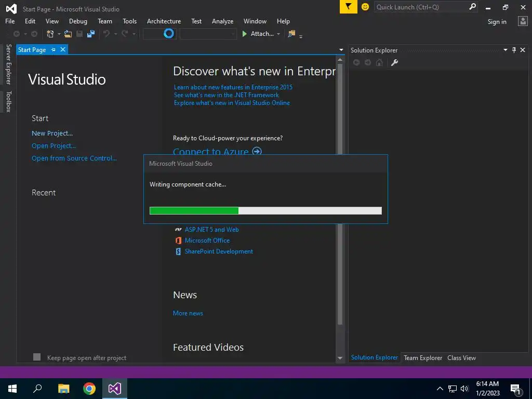Image resolution: width=532 pixels, height=399 pixels.
Task: Open the Solution Platforms combo box
Action: pyautogui.click(x=208, y=34)
